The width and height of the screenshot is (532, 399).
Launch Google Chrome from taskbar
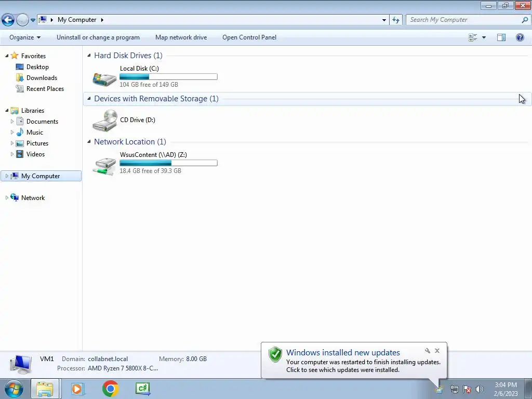[111, 389]
